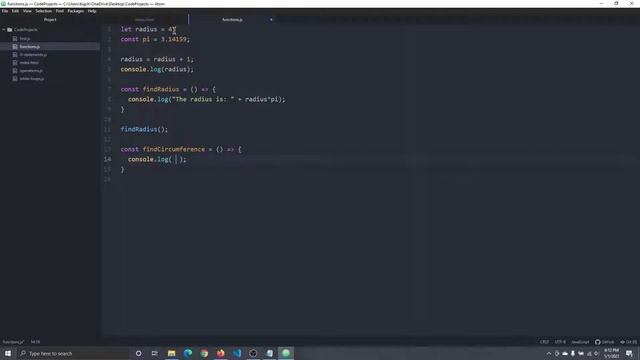640x360 pixels.
Task: Open the Edit menu
Action: (16, 11)
